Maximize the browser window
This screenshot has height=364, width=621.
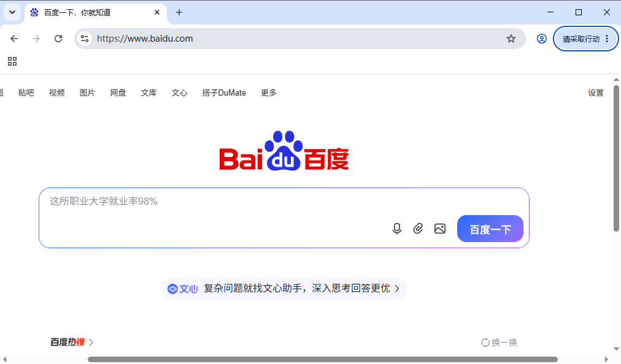coord(579,12)
